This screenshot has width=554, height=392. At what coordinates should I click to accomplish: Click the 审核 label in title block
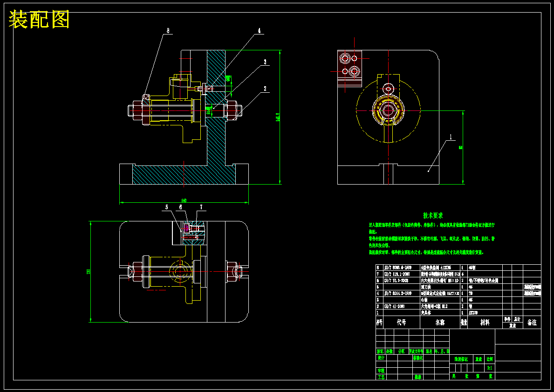click(x=381, y=371)
